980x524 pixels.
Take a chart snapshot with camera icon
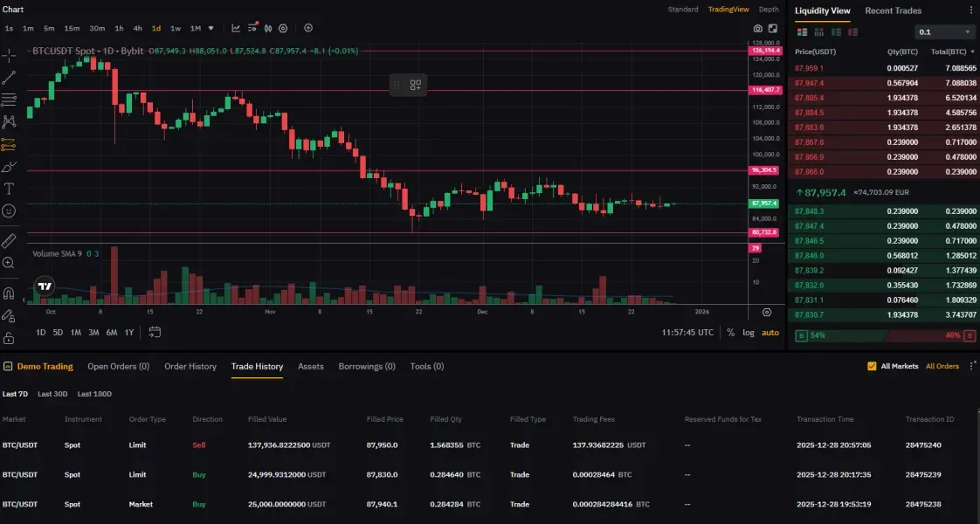coord(757,28)
